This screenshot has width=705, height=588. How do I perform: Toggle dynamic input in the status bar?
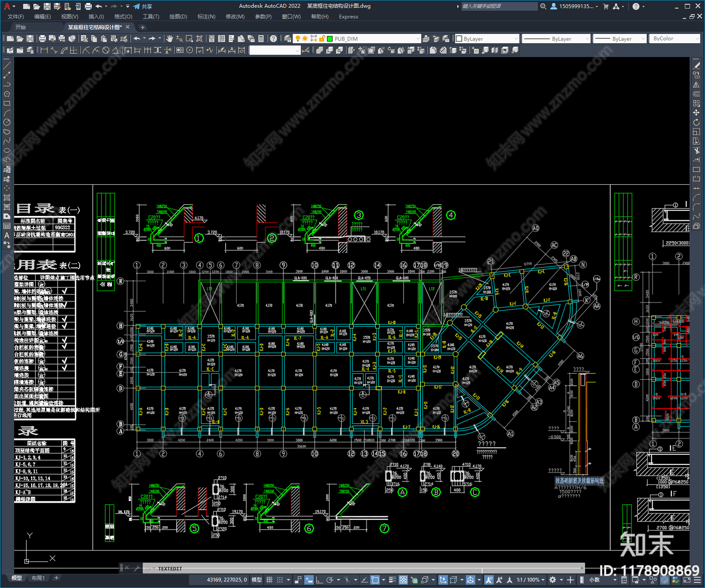click(309, 580)
